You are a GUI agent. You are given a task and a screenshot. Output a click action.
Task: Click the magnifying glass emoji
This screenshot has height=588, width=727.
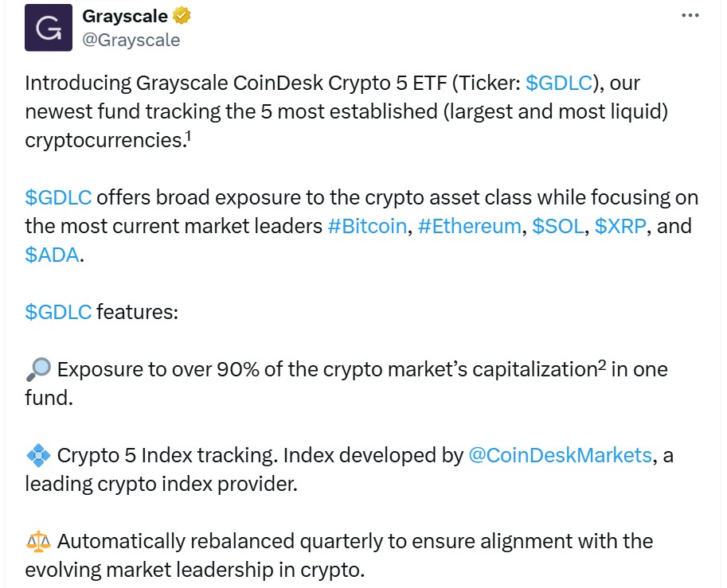tap(38, 369)
